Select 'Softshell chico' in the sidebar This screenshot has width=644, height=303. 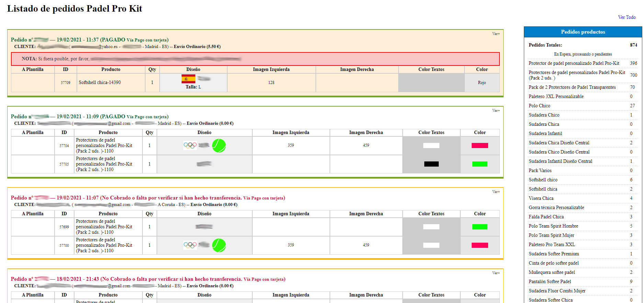pos(583,180)
